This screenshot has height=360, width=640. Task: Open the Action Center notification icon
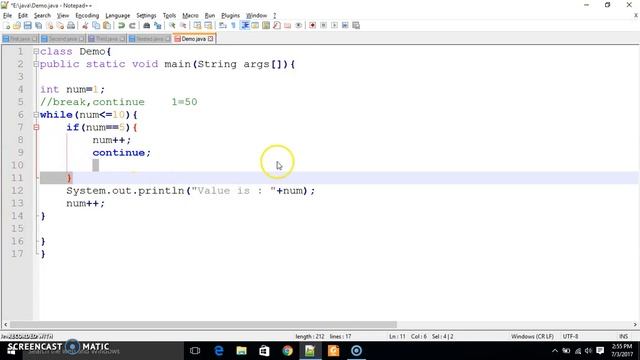(600, 351)
